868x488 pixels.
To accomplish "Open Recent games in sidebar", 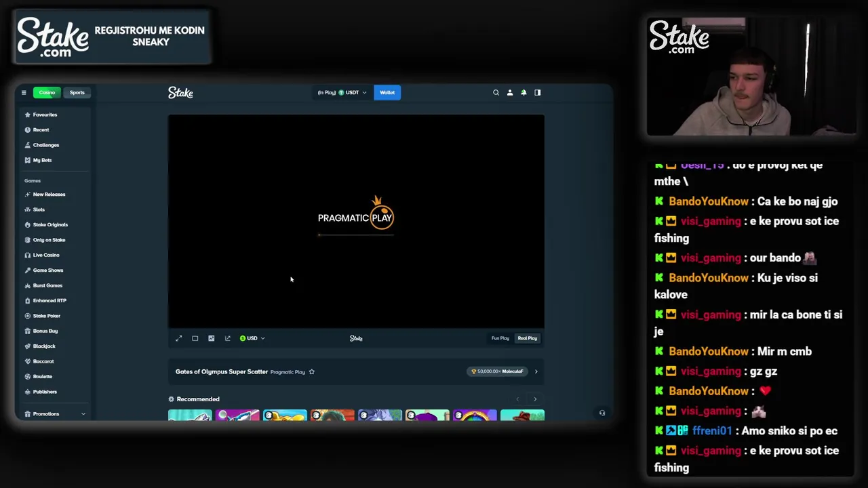I will click(x=41, y=129).
